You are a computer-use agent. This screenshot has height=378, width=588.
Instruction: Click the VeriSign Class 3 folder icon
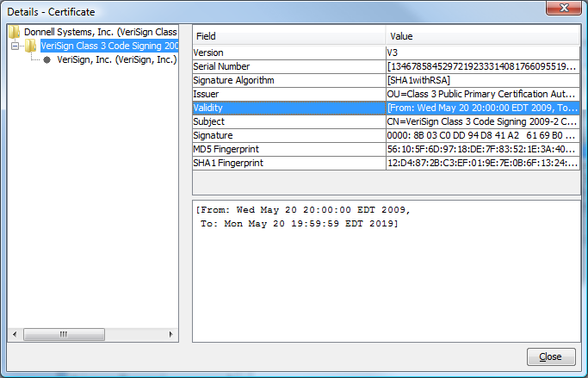pos(31,46)
